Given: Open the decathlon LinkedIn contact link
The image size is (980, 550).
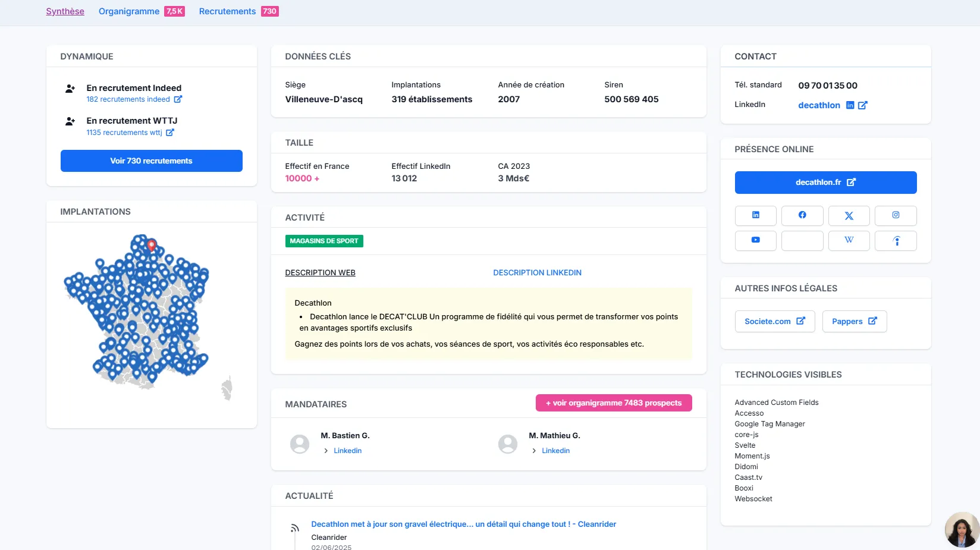Looking at the screenshot, I should point(819,105).
